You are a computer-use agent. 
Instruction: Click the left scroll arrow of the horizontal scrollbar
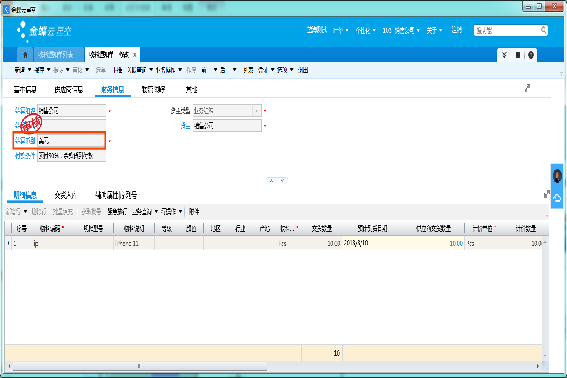[9, 366]
